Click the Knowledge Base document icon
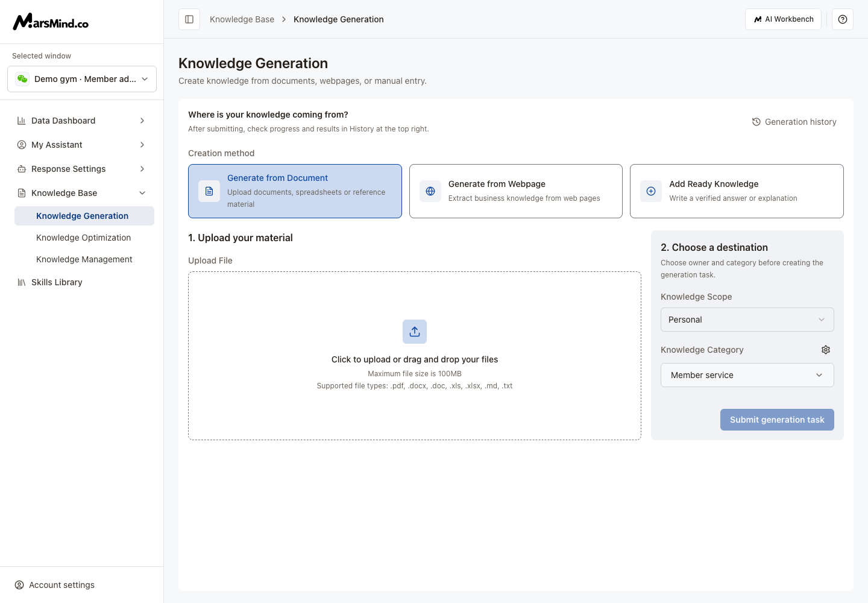 point(22,193)
